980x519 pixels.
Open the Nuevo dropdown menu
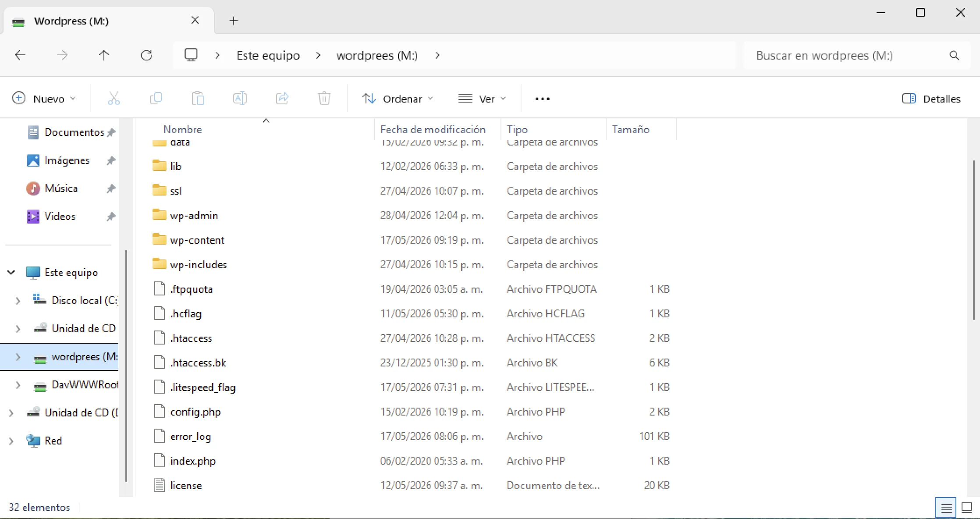point(44,99)
